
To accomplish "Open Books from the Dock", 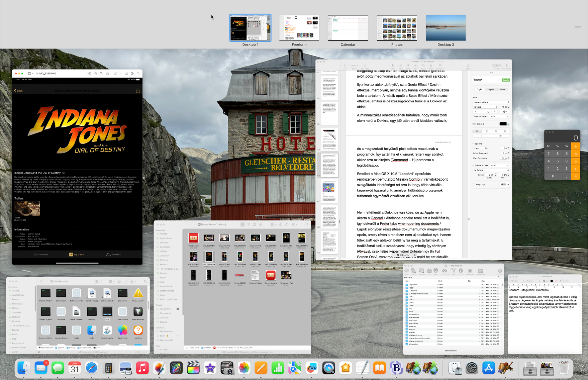I will (379, 368).
